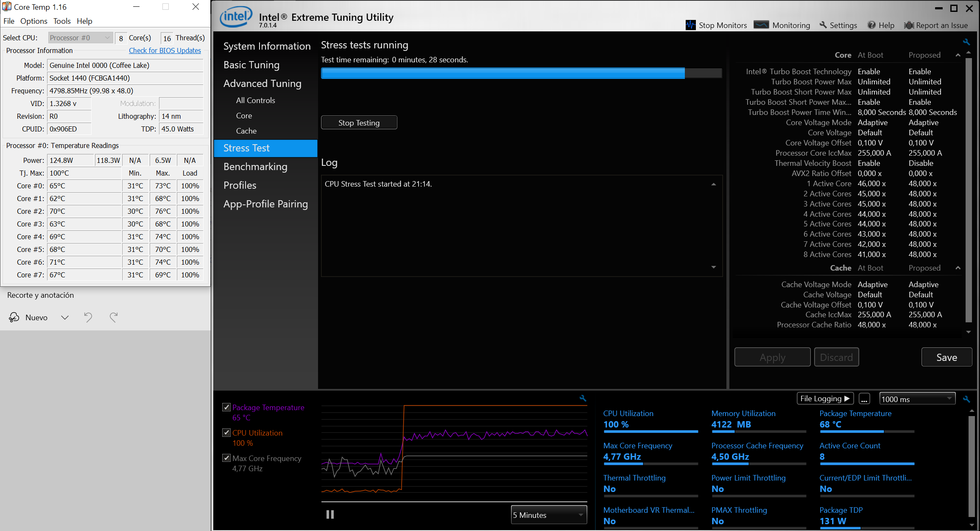Click the Stop Monitors waveform icon
Screen dimensions: 980x531
point(690,25)
